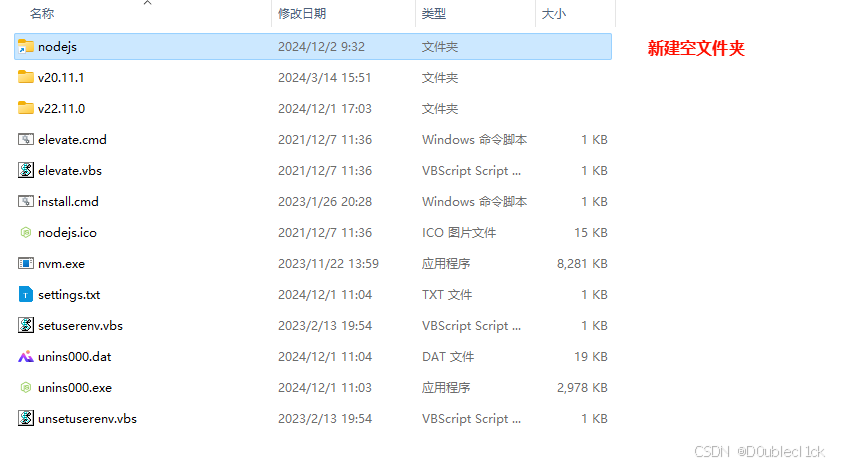
Task: Select the settings.txt file name
Action: [69, 295]
